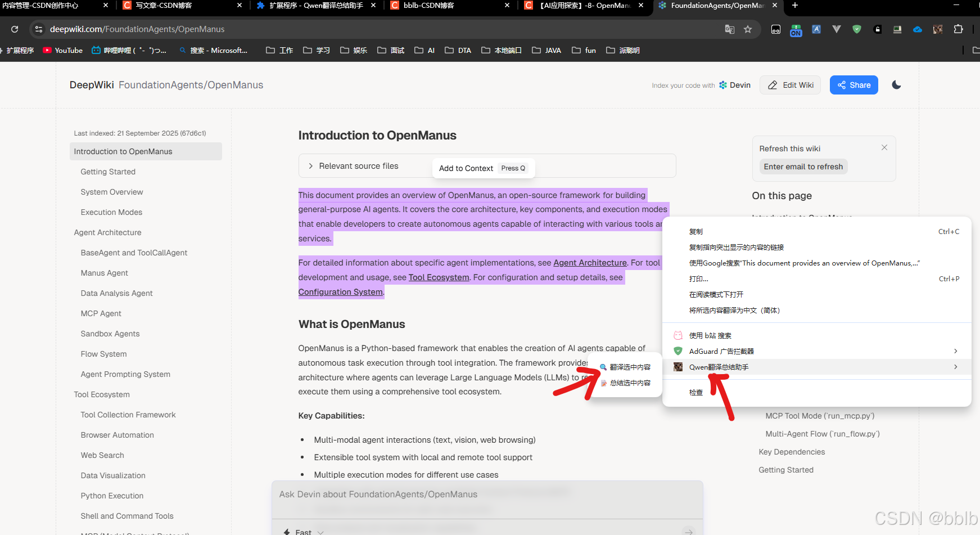The width and height of the screenshot is (980, 535).
Task: Toggle dark mode moon icon
Action: [896, 85]
